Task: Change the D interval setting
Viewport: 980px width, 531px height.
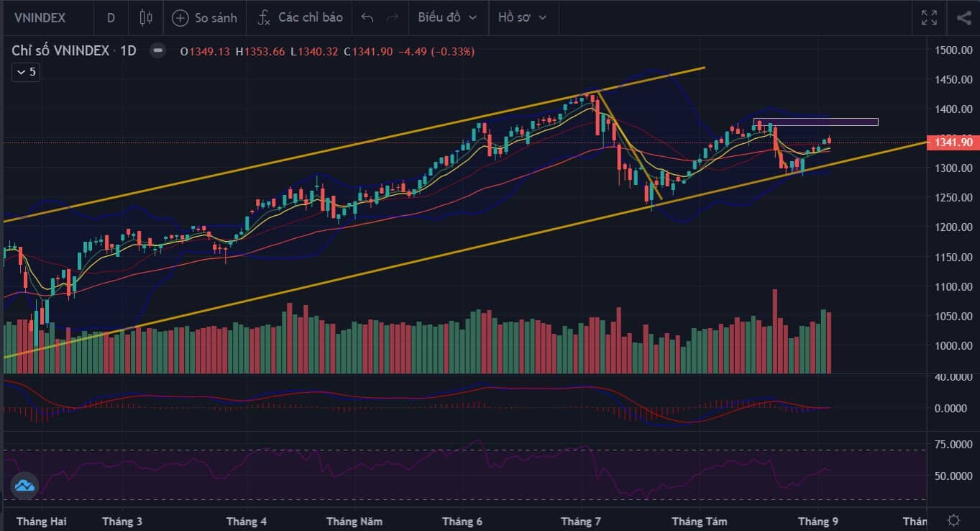Action: click(x=111, y=17)
